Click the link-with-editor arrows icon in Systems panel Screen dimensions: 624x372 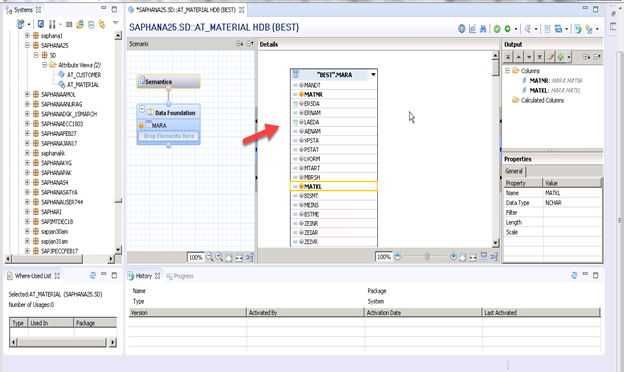(x=102, y=24)
